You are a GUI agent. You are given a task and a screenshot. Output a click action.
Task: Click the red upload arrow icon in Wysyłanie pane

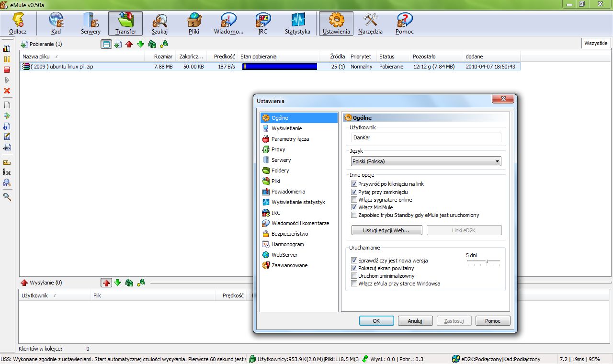106,283
